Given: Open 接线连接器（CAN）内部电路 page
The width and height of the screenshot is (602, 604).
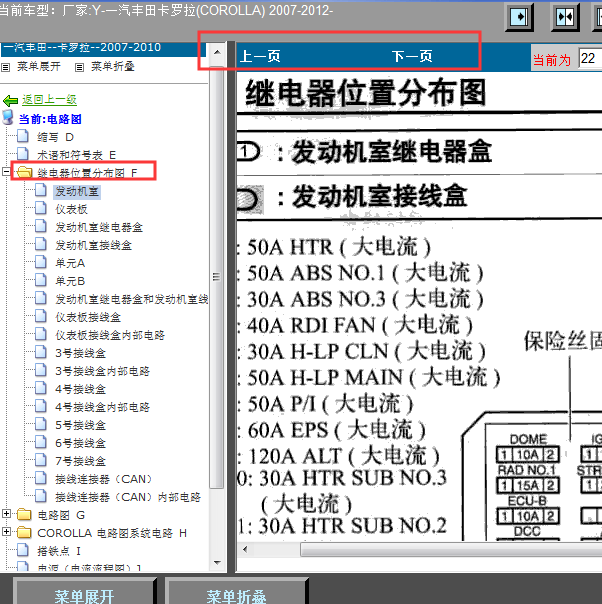Looking at the screenshot, I should tap(128, 497).
